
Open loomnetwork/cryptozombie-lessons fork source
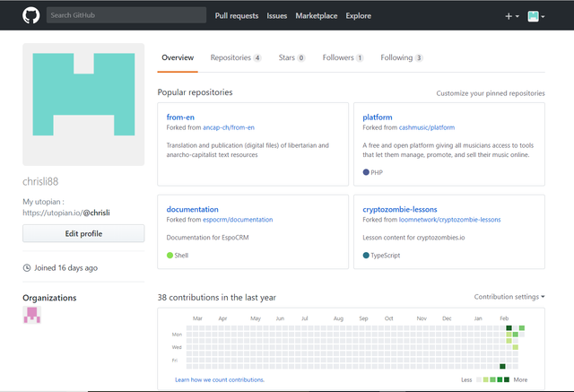click(x=449, y=220)
